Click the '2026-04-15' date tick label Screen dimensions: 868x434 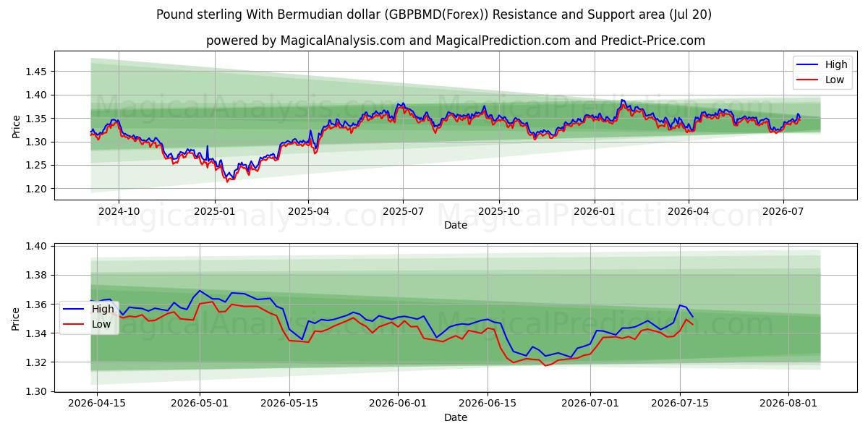point(97,404)
